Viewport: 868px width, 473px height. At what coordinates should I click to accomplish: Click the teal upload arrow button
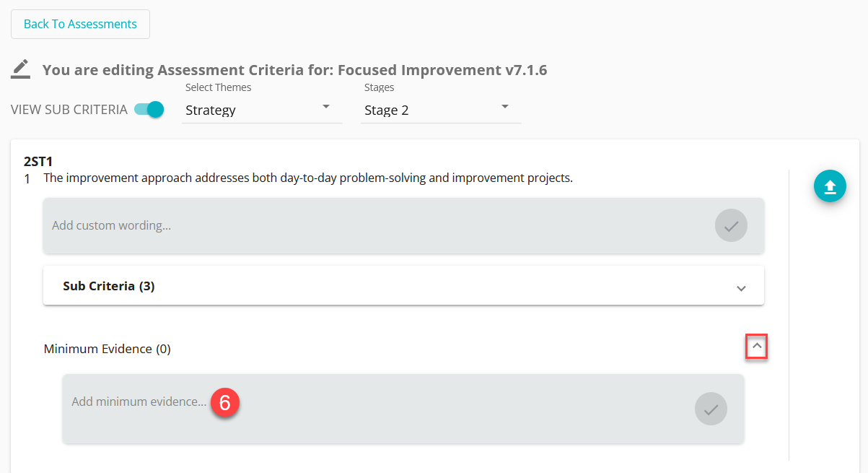pos(830,186)
